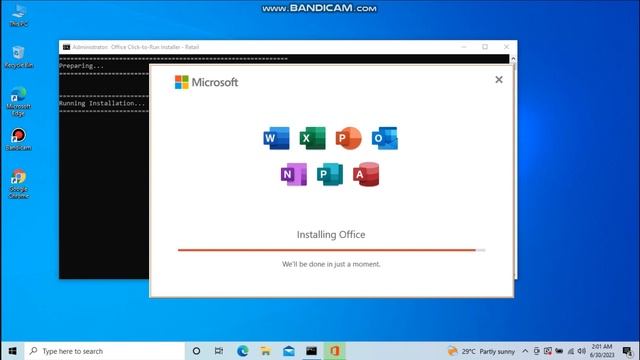Image resolution: width=640 pixels, height=360 pixels.
Task: Click 'Running Installation...' line in console window
Action: click(102, 103)
